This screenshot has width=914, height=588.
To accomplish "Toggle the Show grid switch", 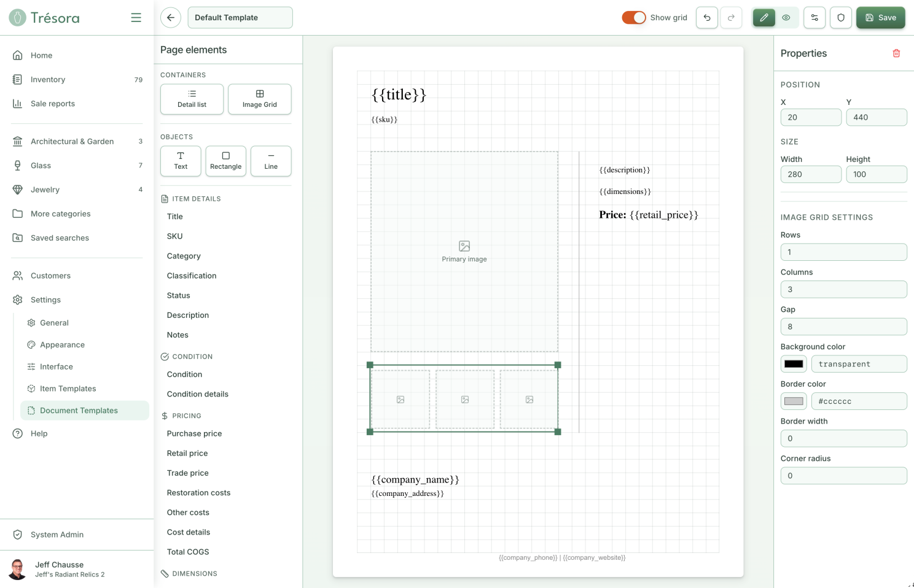I will [634, 18].
